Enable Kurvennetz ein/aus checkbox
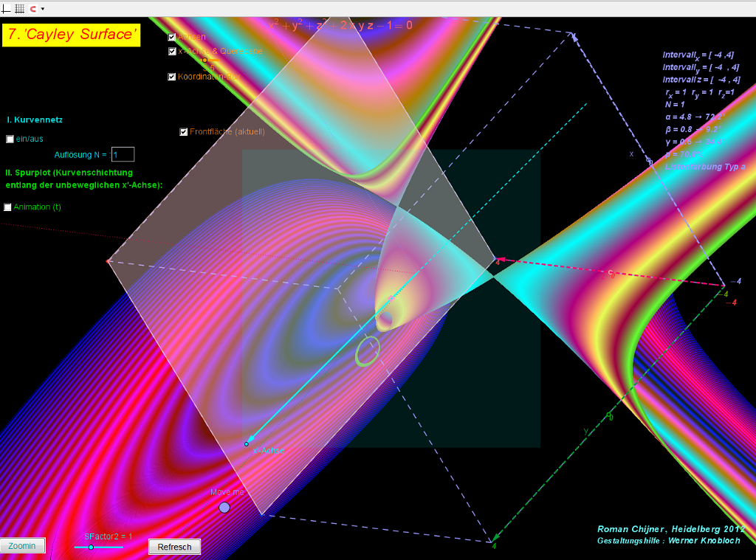The height and width of the screenshot is (560, 756). coord(10,139)
